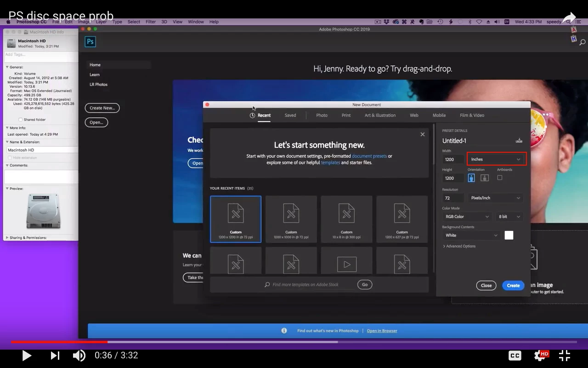
Task: Click Create New... on home screen
Action: pos(102,108)
